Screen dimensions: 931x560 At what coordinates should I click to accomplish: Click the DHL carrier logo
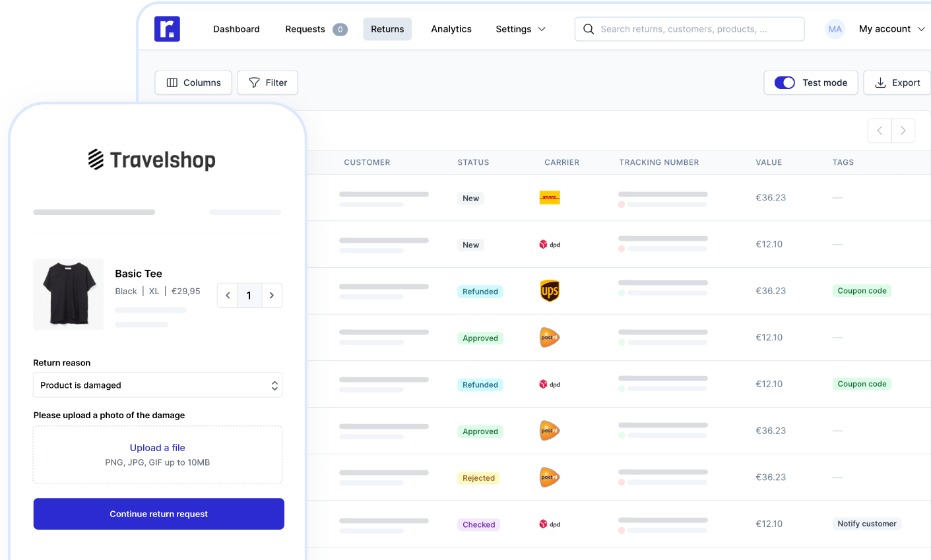550,197
